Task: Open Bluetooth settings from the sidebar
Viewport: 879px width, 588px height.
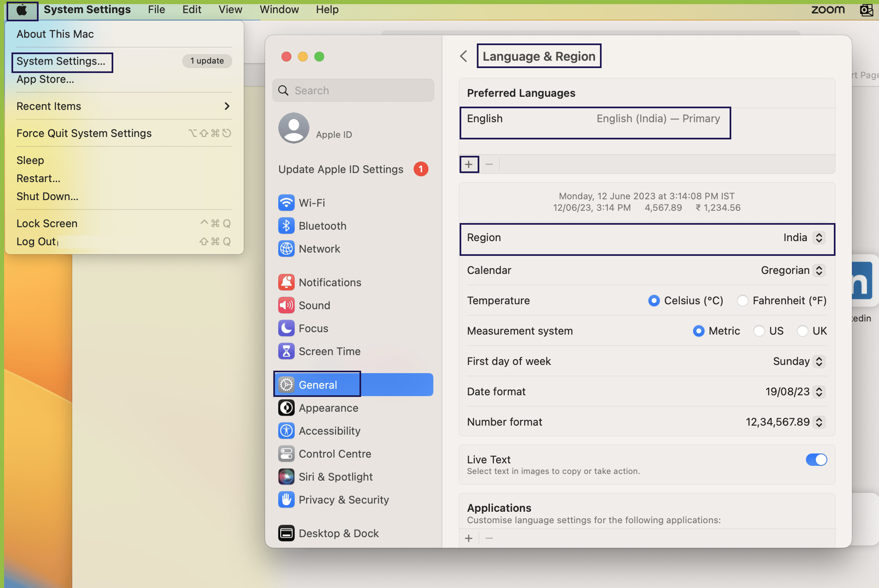Action: (x=322, y=226)
